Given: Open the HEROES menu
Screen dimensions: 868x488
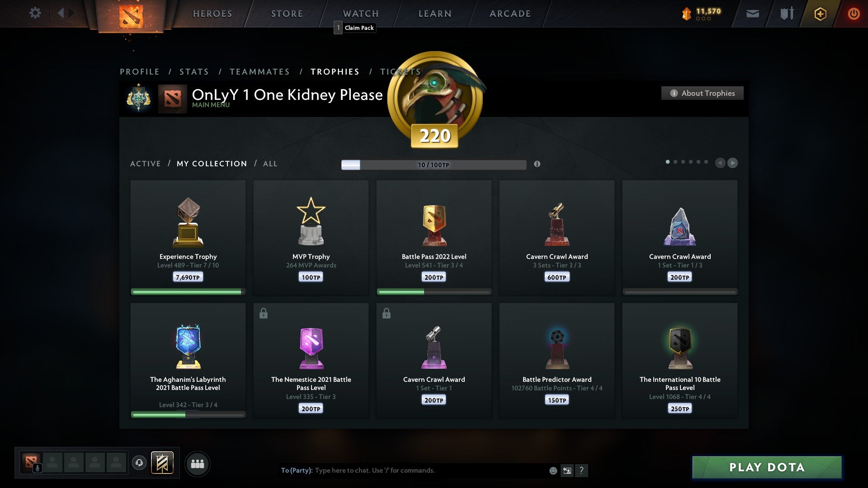Looking at the screenshot, I should (212, 14).
